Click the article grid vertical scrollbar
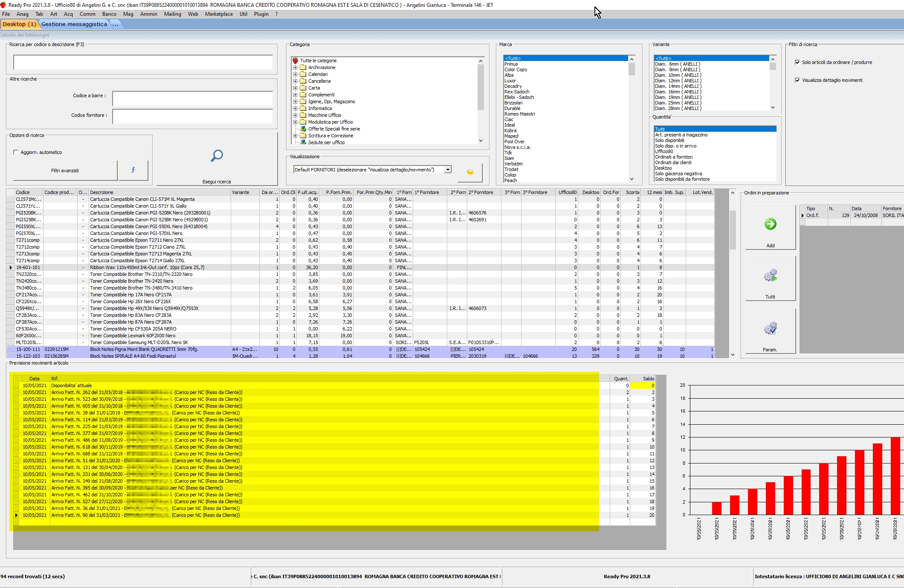The height and width of the screenshot is (588, 904). (733, 275)
